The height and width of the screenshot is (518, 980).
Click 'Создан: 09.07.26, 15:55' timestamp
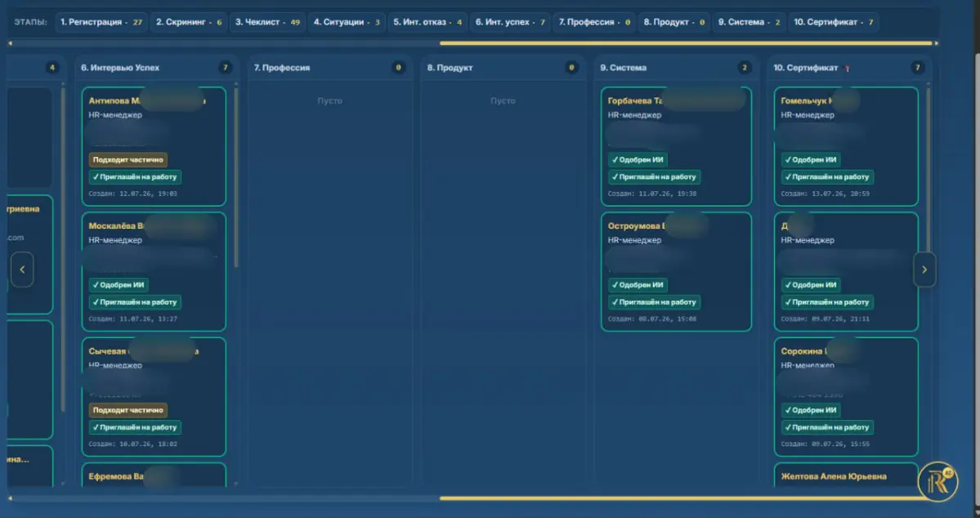pyautogui.click(x=826, y=444)
